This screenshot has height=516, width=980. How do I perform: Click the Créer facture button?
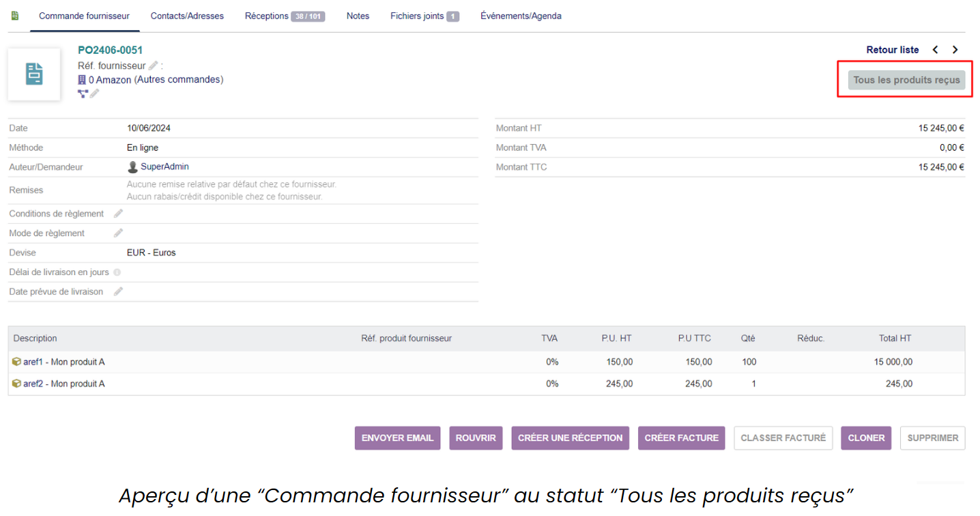(682, 438)
